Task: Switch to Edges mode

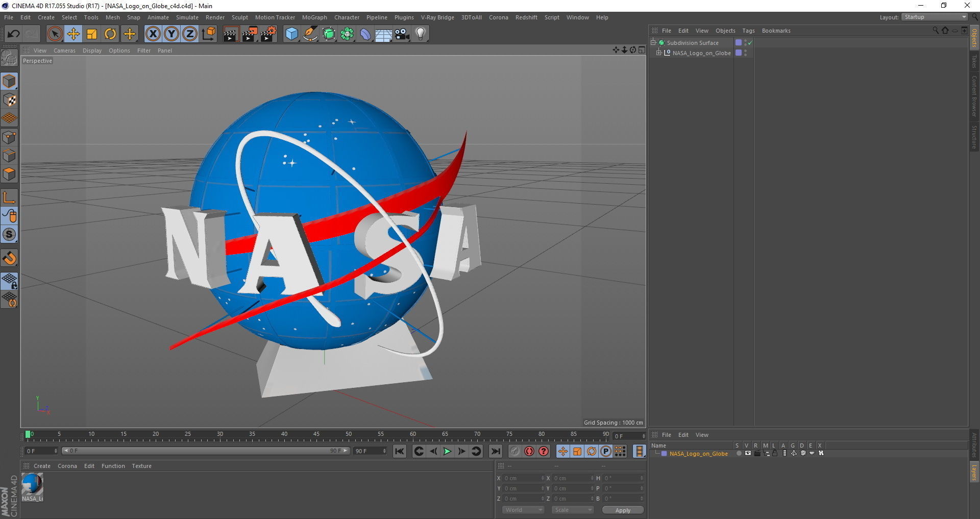Action: (x=9, y=156)
